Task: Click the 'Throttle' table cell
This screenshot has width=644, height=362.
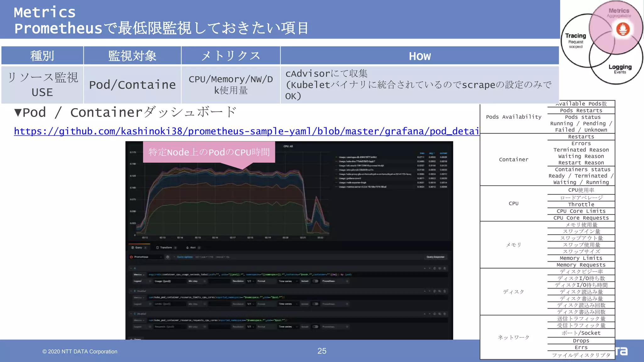Action: coord(581,204)
